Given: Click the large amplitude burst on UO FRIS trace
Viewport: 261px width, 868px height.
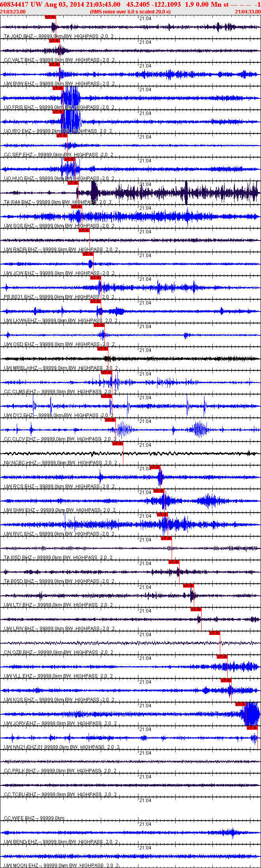Looking at the screenshot, I should 72,98.
